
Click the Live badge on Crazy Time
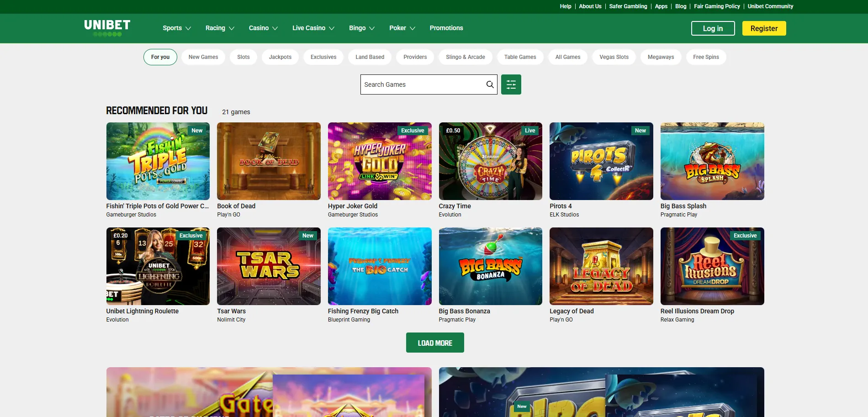coord(530,131)
